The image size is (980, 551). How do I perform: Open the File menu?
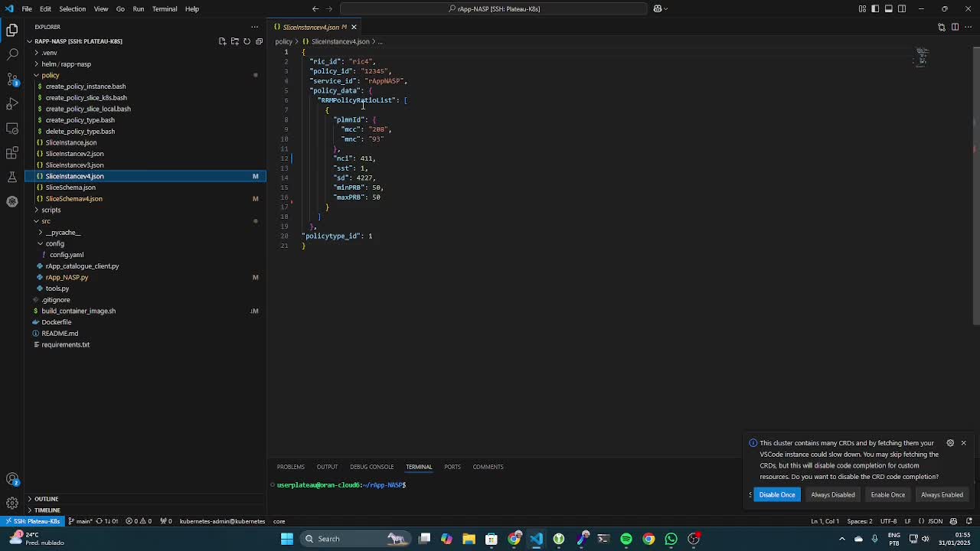(x=27, y=8)
